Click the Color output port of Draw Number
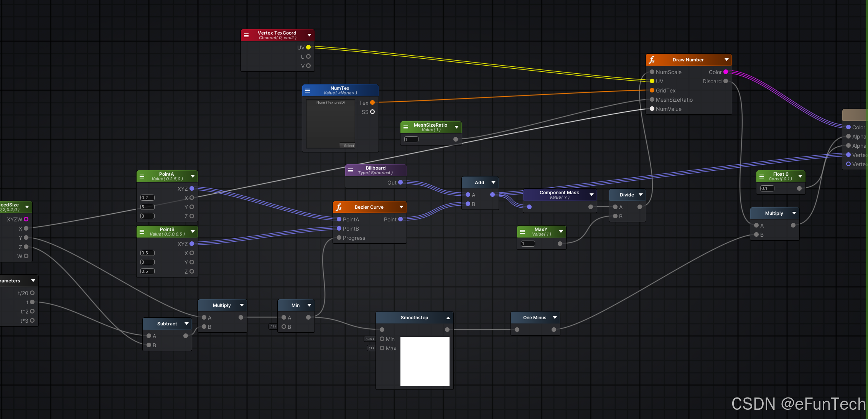Viewport: 868px width, 419px height. 726,72
